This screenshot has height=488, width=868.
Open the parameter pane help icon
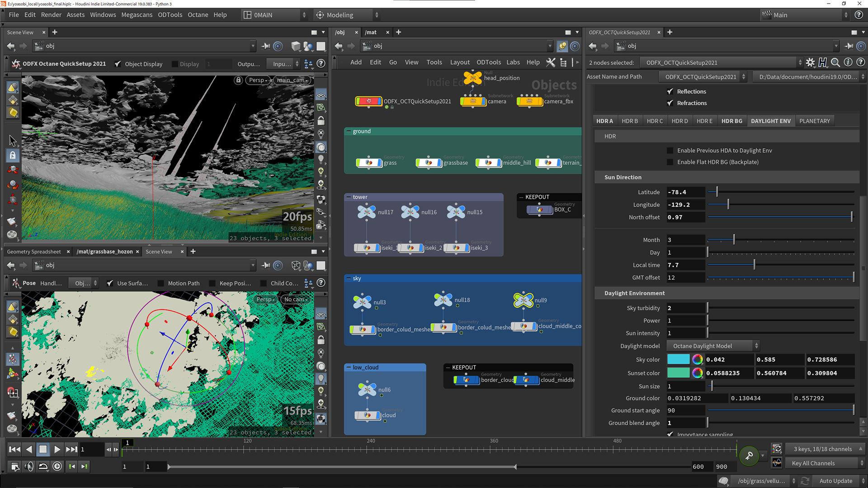click(x=861, y=63)
